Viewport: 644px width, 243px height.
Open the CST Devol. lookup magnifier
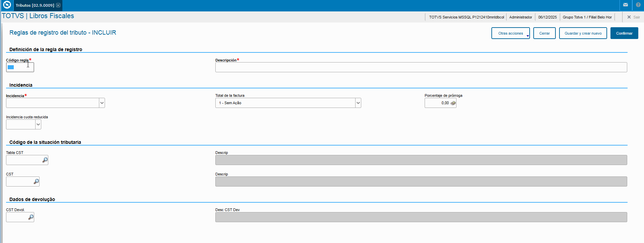31,217
